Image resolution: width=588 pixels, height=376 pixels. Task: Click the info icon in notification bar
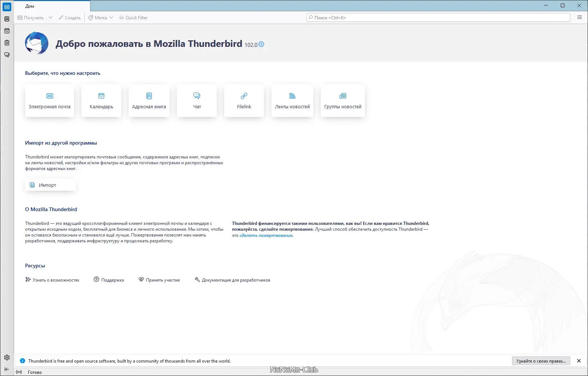click(22, 361)
